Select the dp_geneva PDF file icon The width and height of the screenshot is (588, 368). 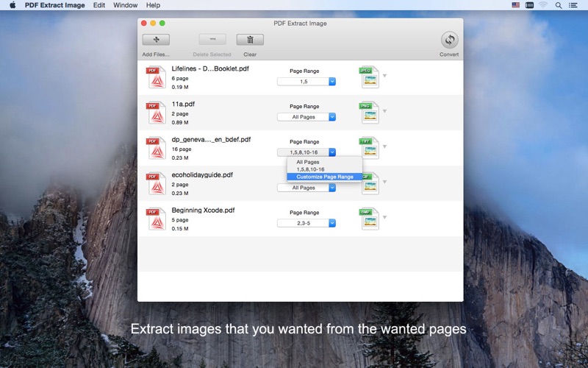(x=156, y=148)
